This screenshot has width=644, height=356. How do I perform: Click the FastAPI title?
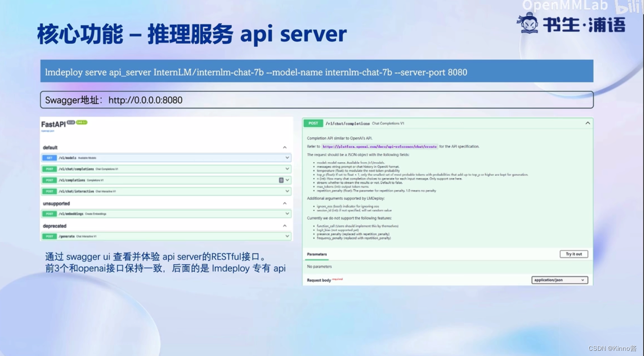53,124
